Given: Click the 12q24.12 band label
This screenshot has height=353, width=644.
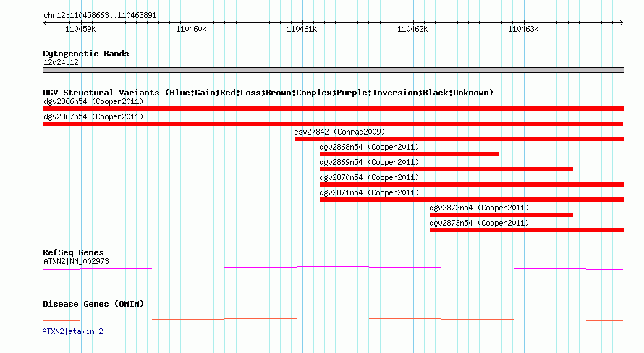Looking at the screenshot, I should click(61, 62).
